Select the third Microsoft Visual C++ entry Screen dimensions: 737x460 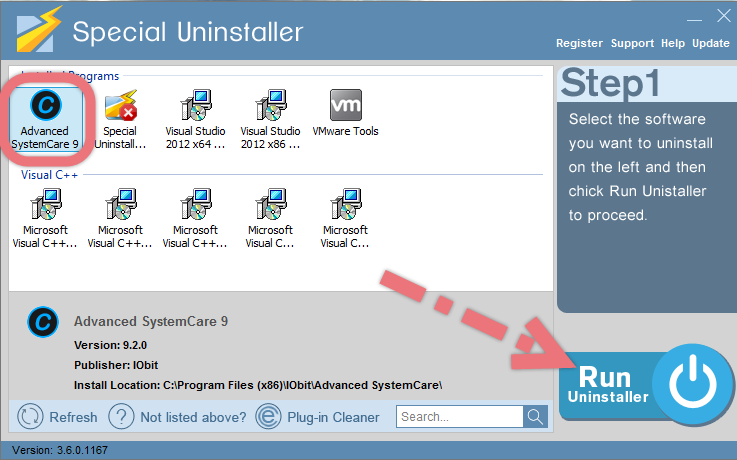(196, 218)
